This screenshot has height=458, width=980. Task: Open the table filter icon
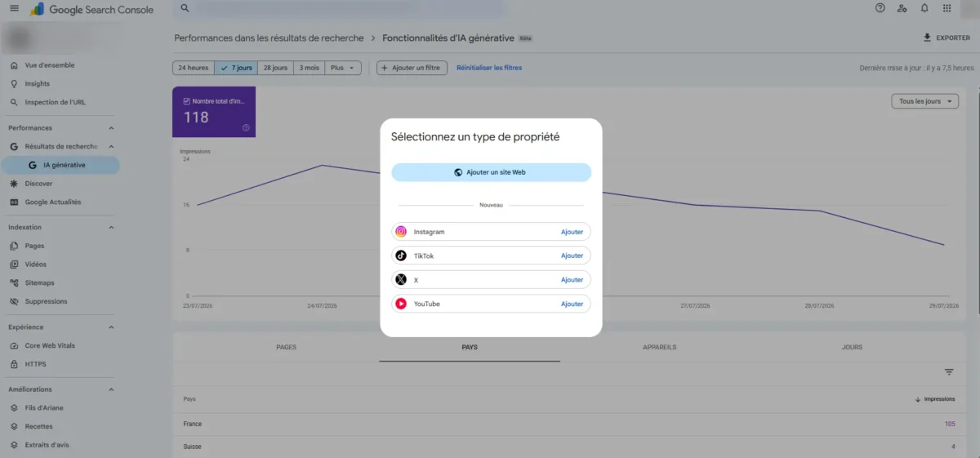(949, 372)
